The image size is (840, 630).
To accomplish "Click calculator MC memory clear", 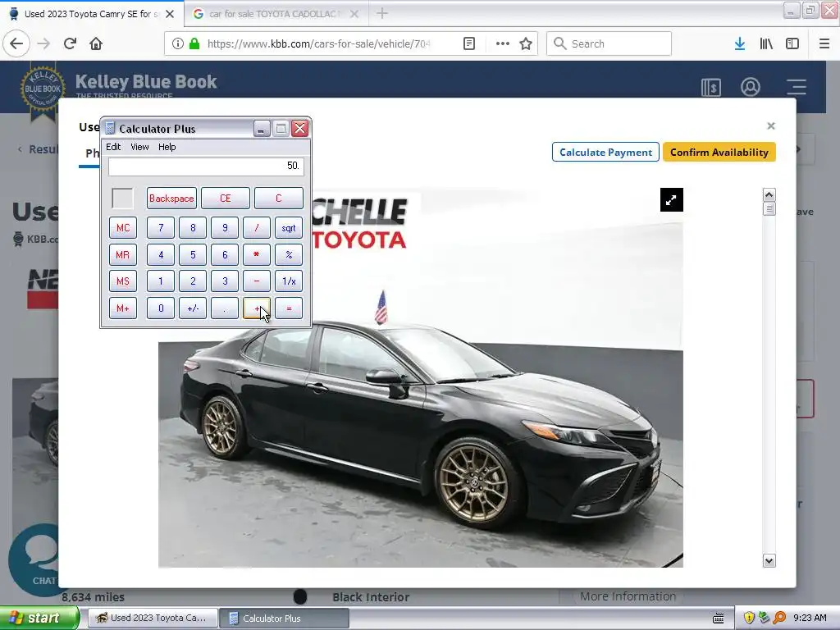I will click(x=123, y=228).
